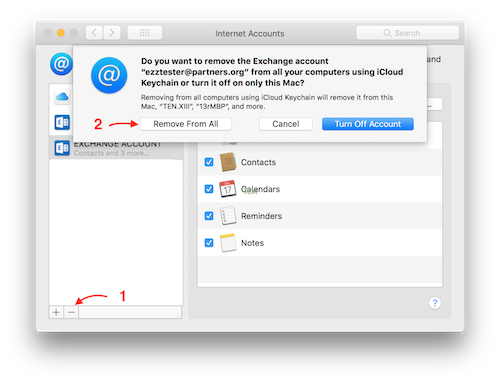Viewport: 500px width, 383px height.
Task: Remove the account with the minus button
Action: click(71, 312)
